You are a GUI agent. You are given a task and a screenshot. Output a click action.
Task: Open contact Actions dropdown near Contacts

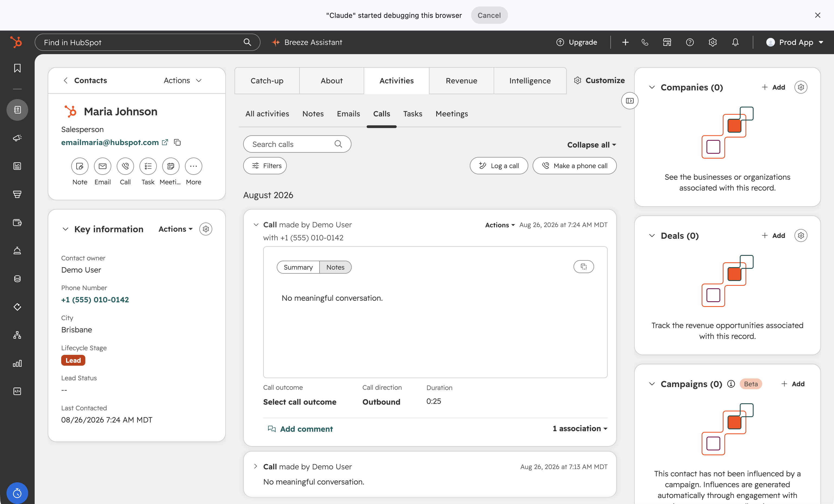(183, 80)
